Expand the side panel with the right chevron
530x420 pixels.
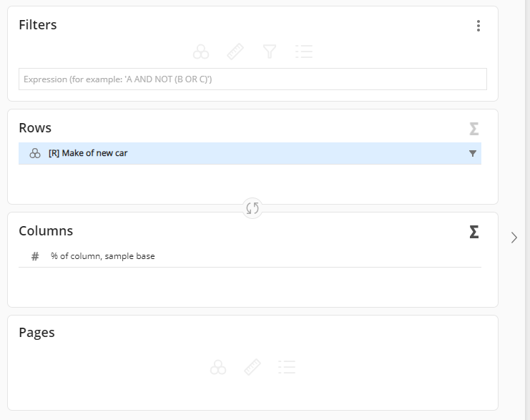click(x=514, y=238)
